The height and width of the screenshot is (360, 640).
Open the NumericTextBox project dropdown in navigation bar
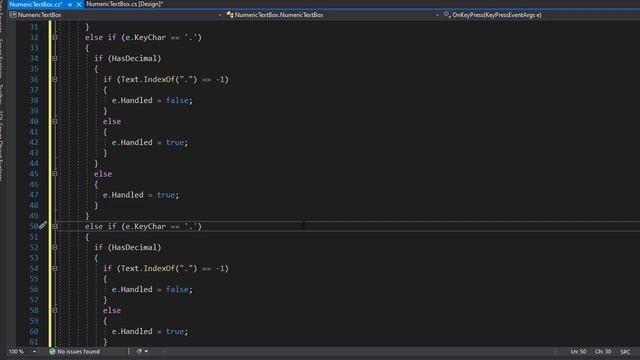click(116, 15)
